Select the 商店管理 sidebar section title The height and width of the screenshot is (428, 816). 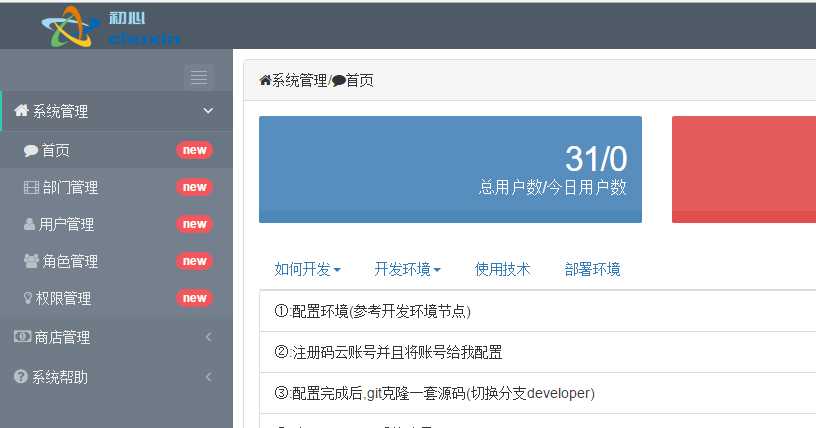62,337
